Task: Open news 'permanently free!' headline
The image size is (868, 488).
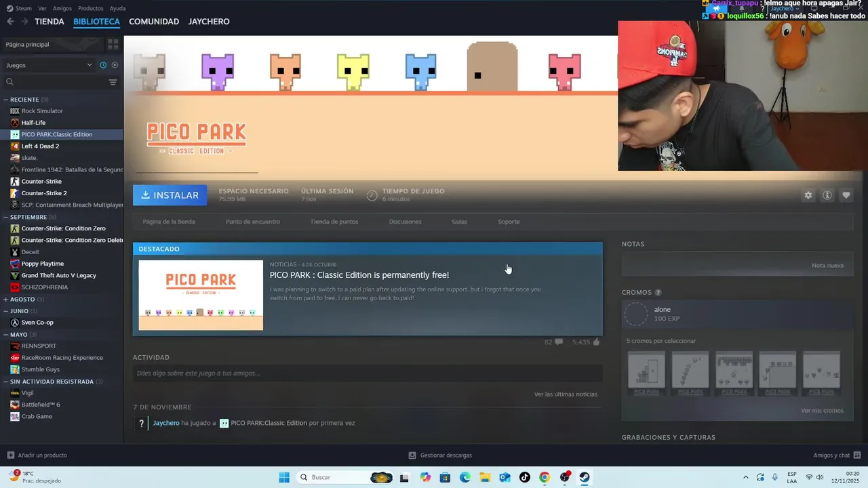Action: tap(359, 275)
